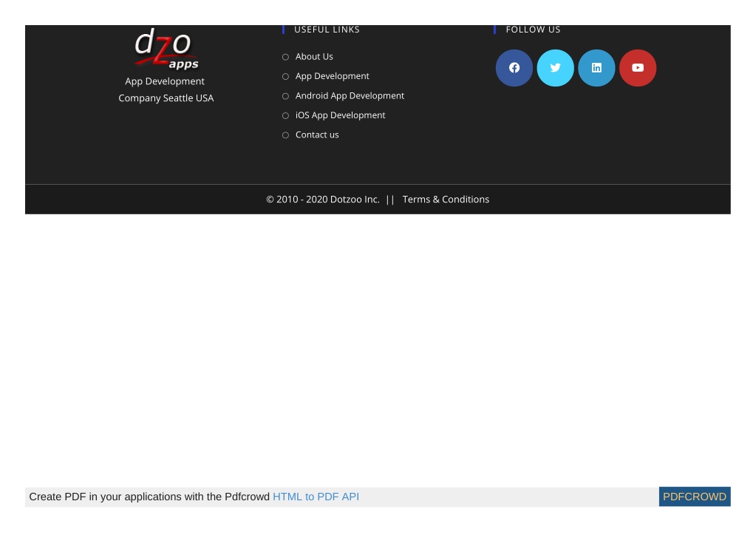756x535 pixels.
Task: Click 'App Development Company Seattle USA' text
Action: pyautogui.click(x=166, y=89)
